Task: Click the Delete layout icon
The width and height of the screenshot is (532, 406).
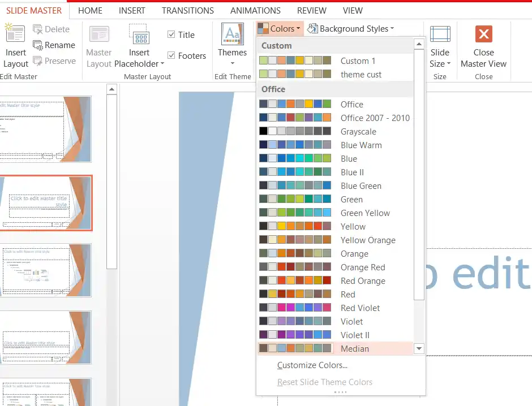Action: coord(37,29)
